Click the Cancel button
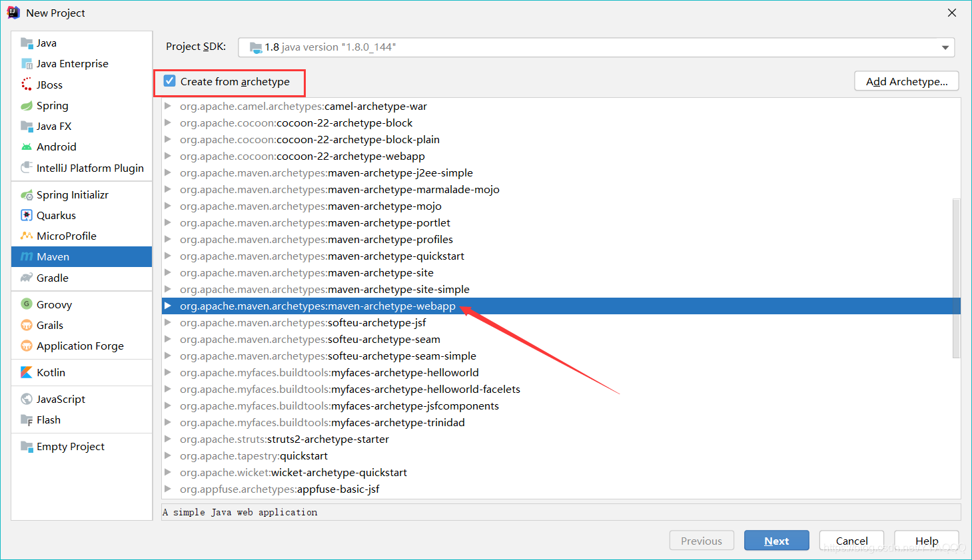This screenshot has height=560, width=972. 851,541
